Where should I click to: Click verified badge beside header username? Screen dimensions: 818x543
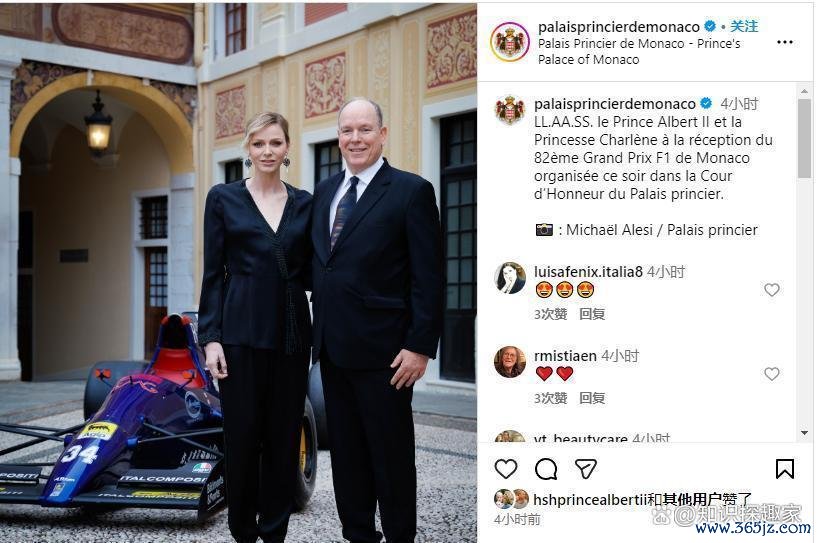[710, 26]
